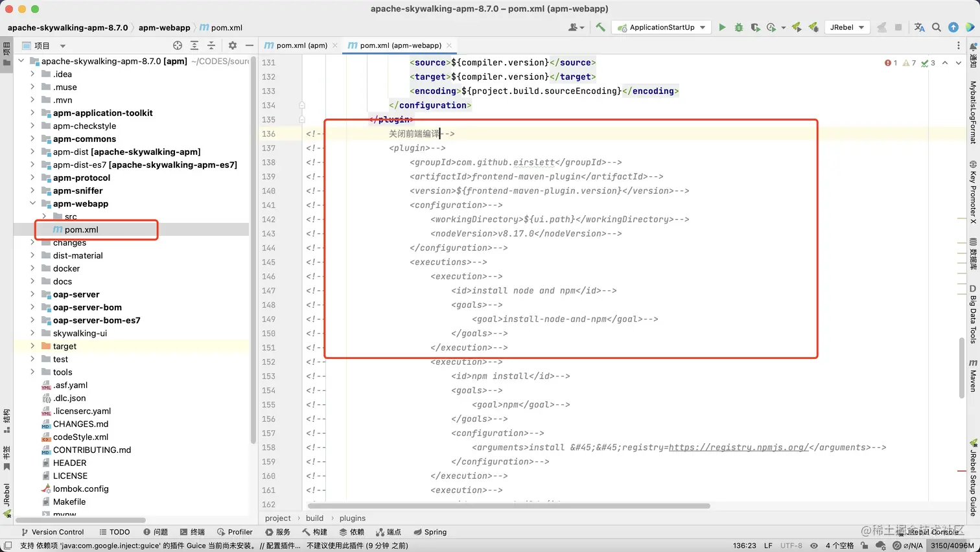Toggle fold marker at line 134
Screen dimensions: 980x552
[x=302, y=105]
